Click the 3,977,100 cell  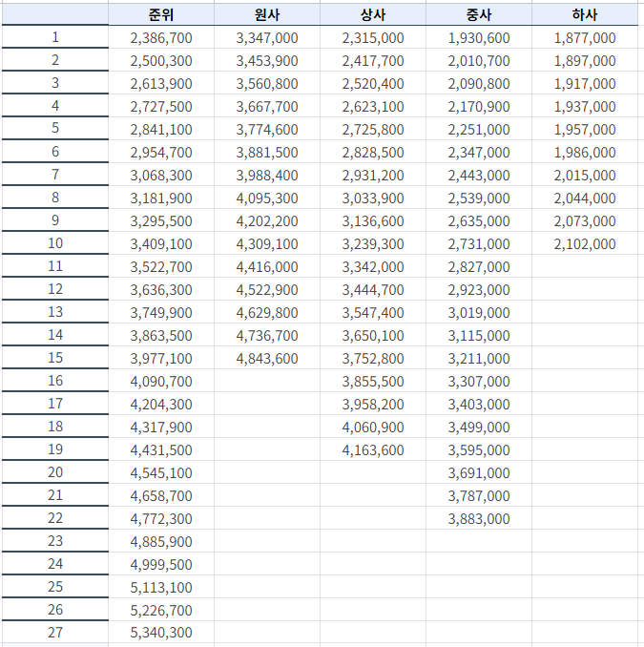(x=161, y=359)
